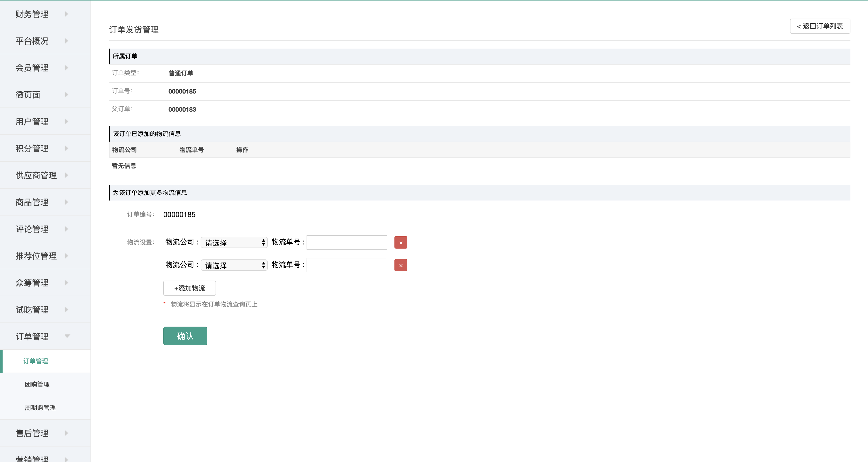
Task: Click the 普通订单 order type value
Action: (181, 73)
